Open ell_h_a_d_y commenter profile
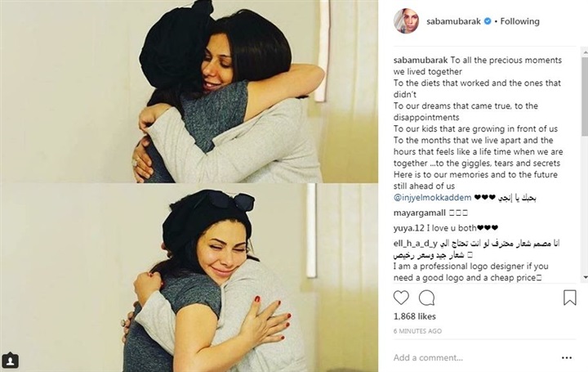This screenshot has width=588, height=372. point(415,244)
